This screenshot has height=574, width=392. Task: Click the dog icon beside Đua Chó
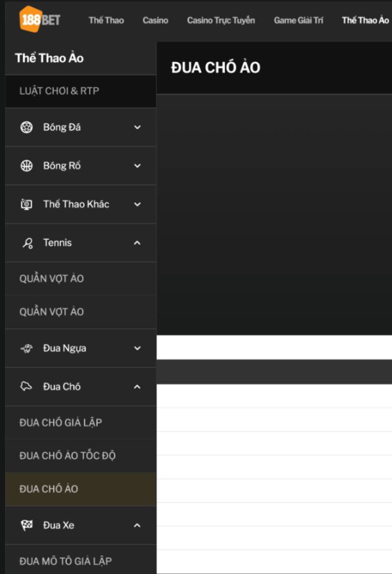(26, 387)
